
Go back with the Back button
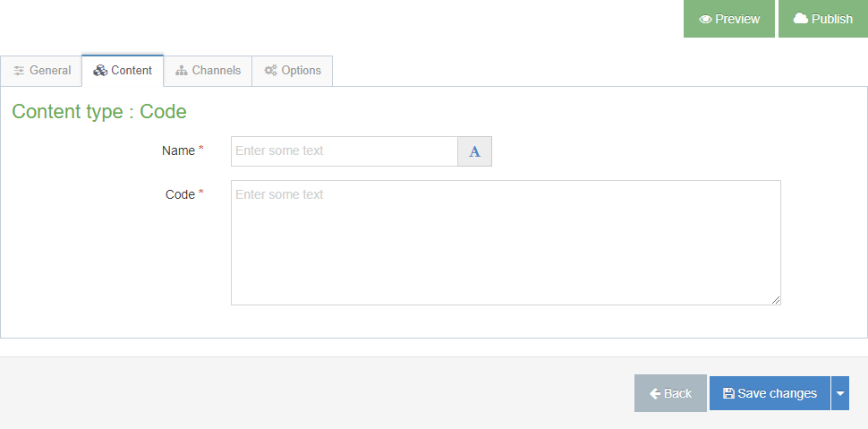pyautogui.click(x=670, y=393)
